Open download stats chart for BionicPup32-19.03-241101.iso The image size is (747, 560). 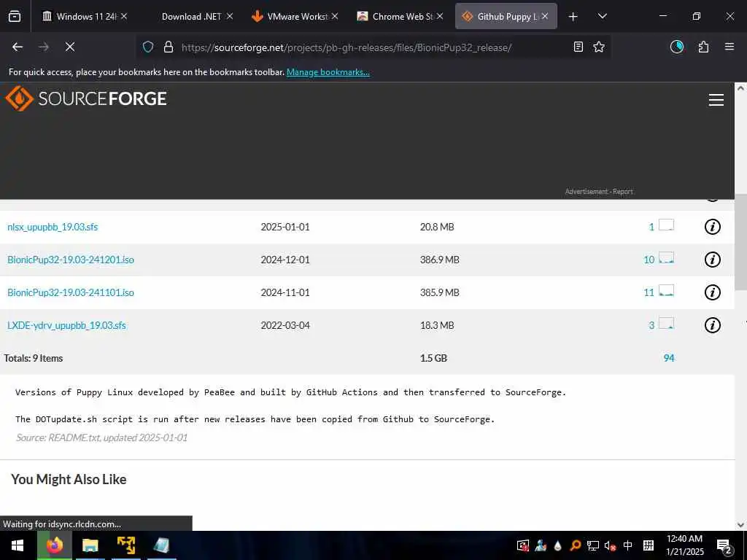coord(666,291)
